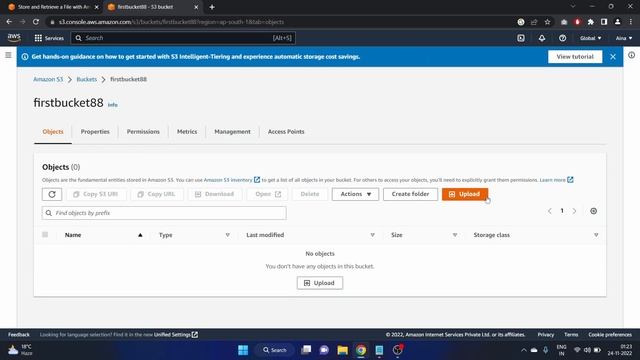Open File Explorer from taskbar
The height and width of the screenshot is (360, 640).
342,350
